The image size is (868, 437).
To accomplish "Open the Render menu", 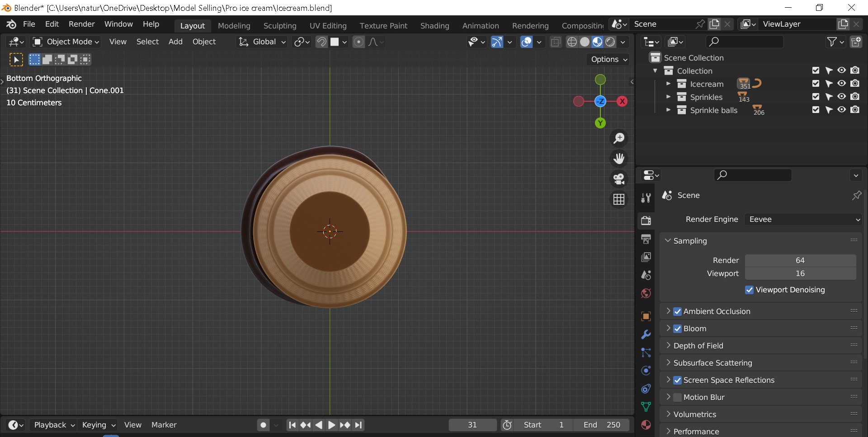I will (81, 24).
